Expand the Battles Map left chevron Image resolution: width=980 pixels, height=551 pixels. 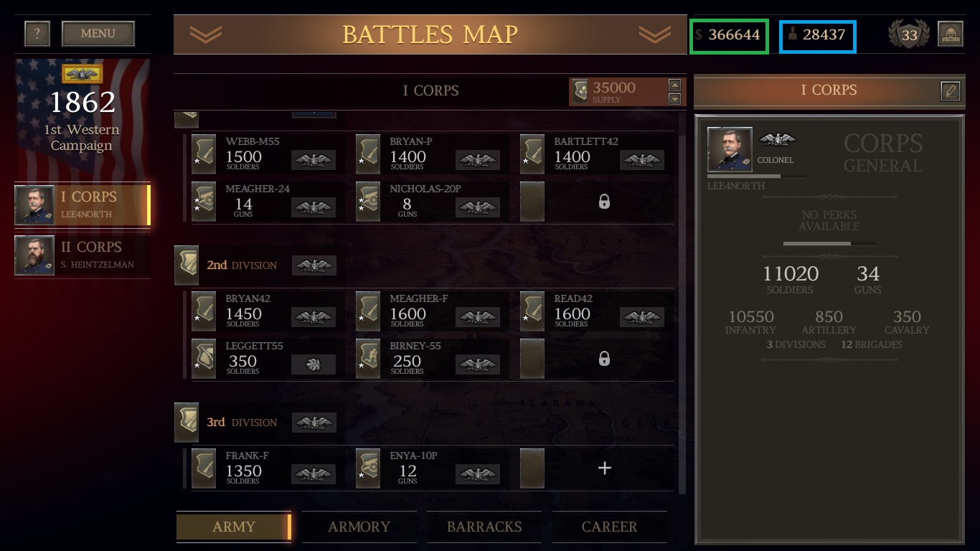[x=206, y=34]
